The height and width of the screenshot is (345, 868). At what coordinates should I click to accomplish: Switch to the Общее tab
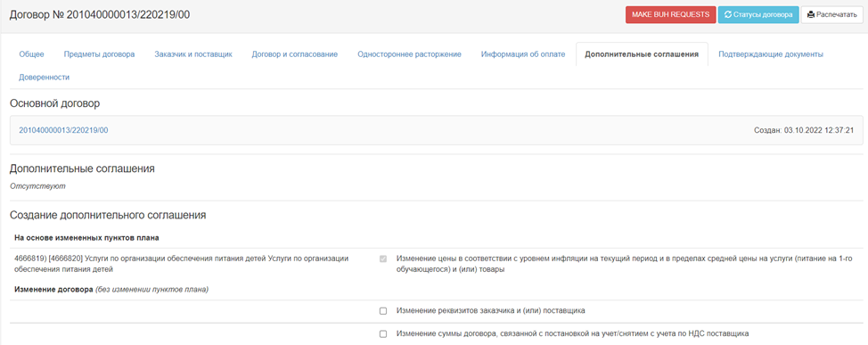31,54
